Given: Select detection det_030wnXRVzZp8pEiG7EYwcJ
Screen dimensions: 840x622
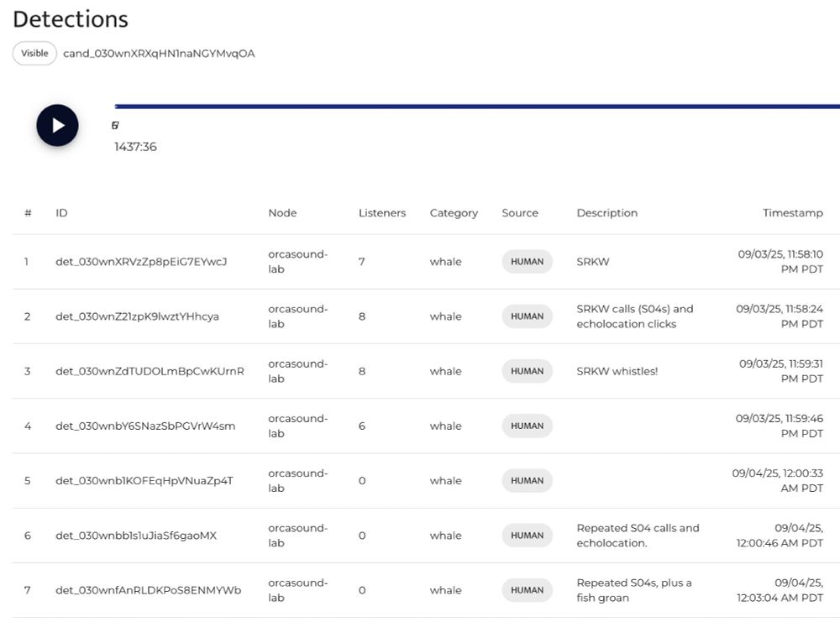Looking at the screenshot, I should point(141,262).
